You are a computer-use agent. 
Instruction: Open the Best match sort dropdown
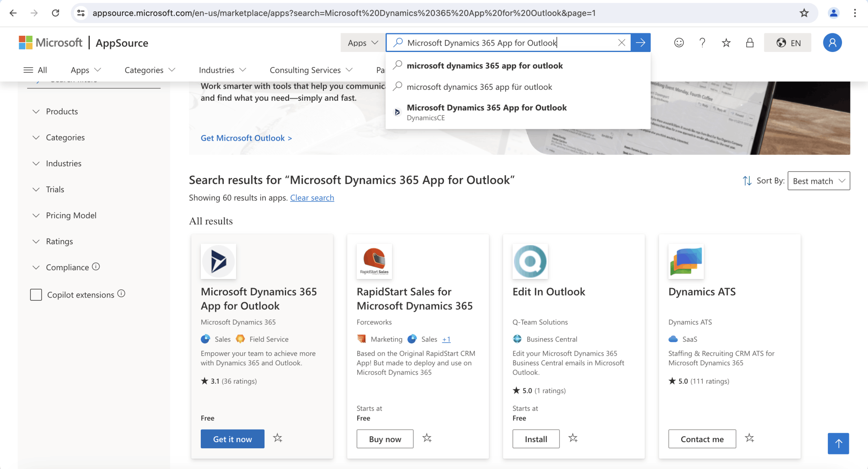point(818,180)
